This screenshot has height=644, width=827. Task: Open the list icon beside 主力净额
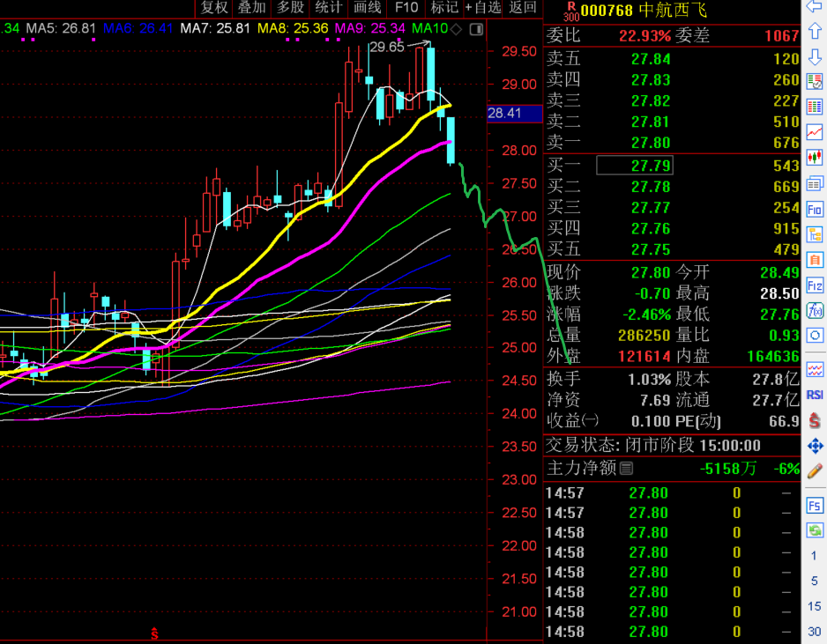626,468
